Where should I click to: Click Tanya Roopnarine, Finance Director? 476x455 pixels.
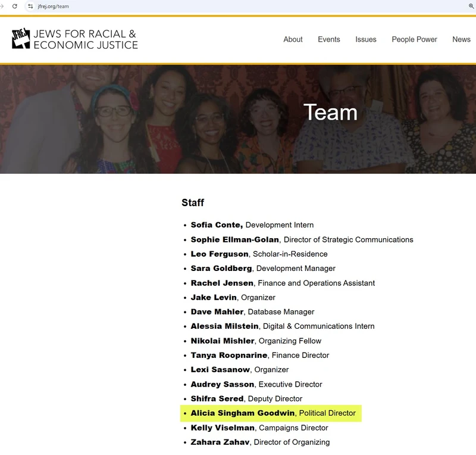point(259,356)
